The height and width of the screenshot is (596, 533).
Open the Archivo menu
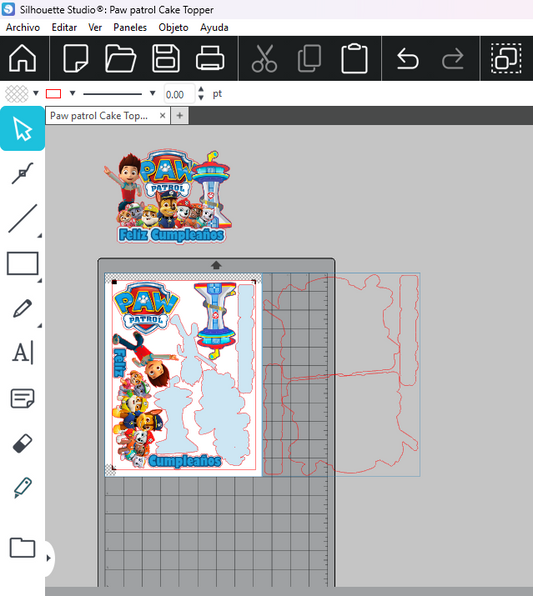coord(23,28)
